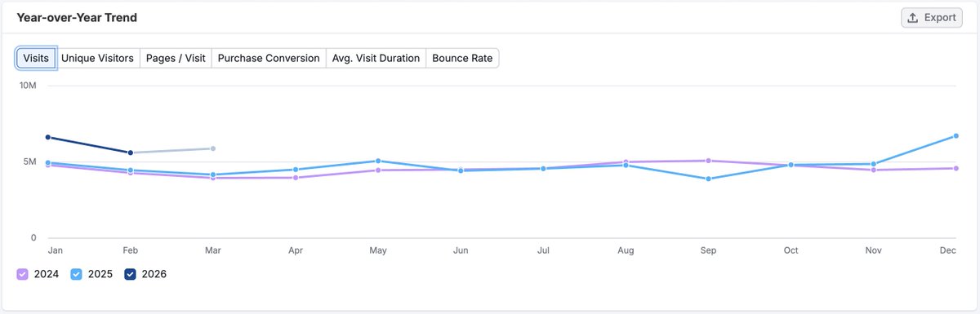This screenshot has width=980, height=314.
Task: Disable the 2026 series checkbox
Action: (131, 274)
